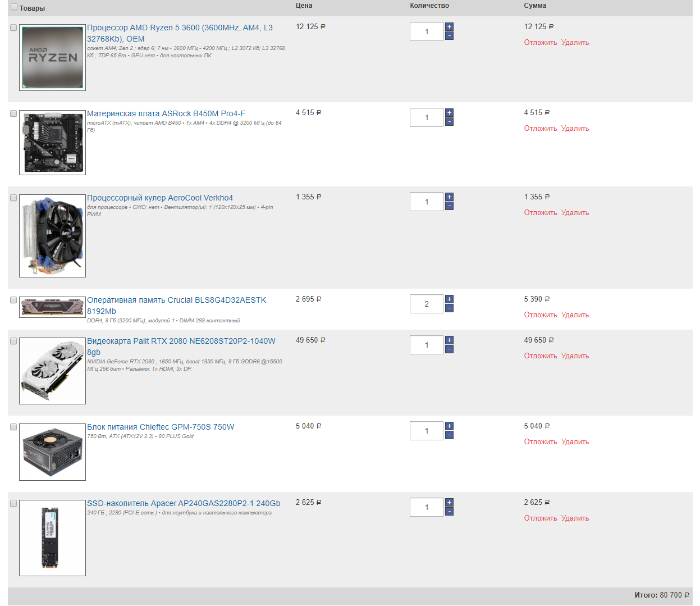Click Удалить for the Palit RTX 2080
The width and height of the screenshot is (700, 606).
click(x=575, y=356)
